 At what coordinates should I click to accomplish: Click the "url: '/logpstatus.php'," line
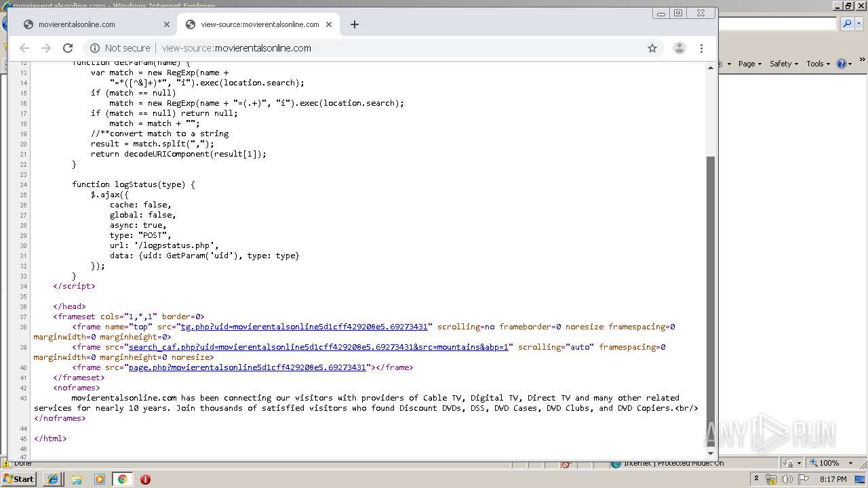click(164, 245)
